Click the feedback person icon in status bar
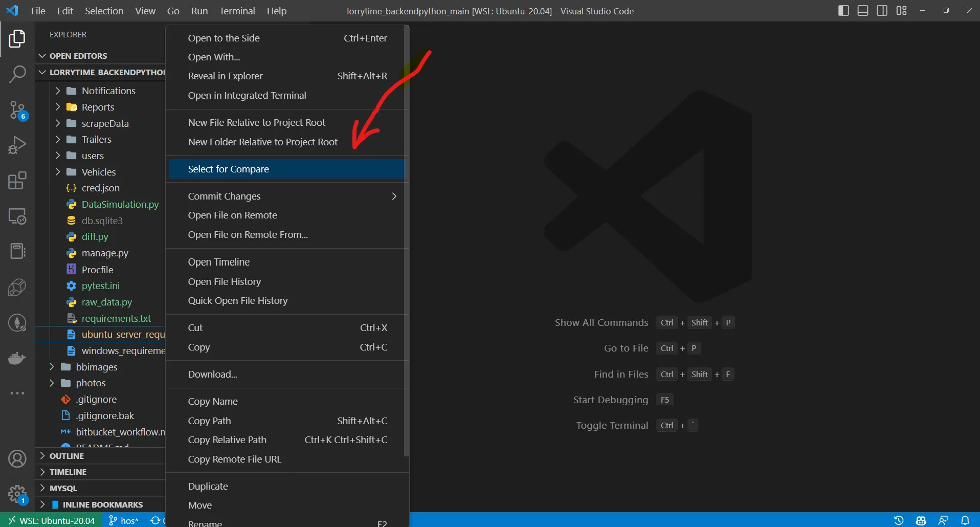This screenshot has height=527, width=980. pos(943,520)
